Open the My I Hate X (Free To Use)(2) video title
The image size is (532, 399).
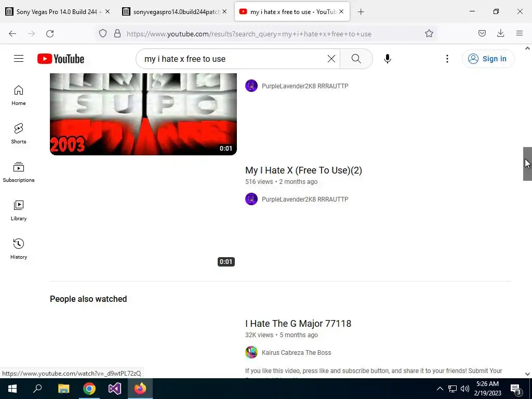point(303,170)
